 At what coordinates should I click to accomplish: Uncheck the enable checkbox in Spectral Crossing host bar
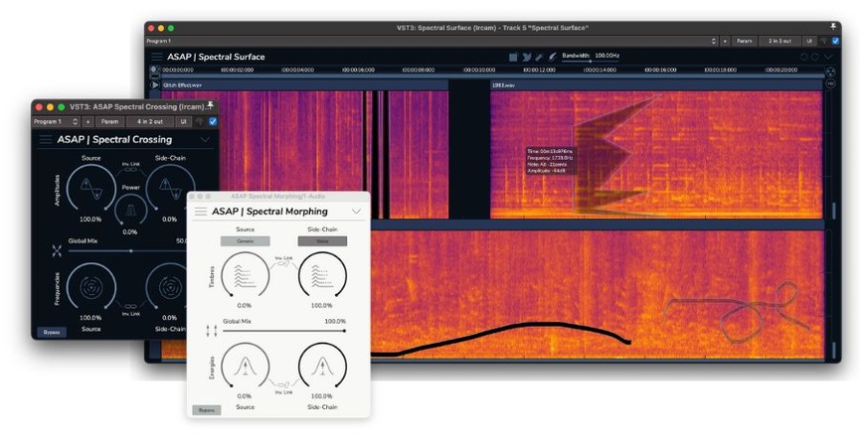(x=213, y=122)
